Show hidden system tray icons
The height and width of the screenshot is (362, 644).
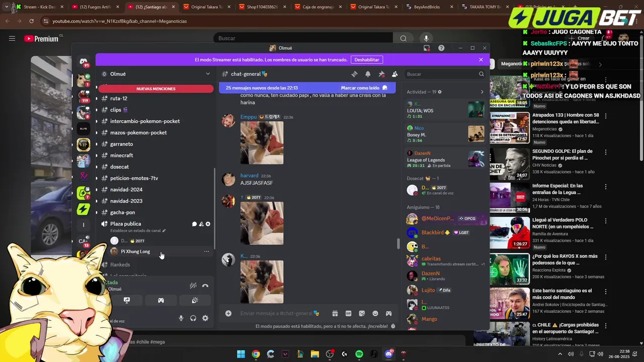coord(560,354)
